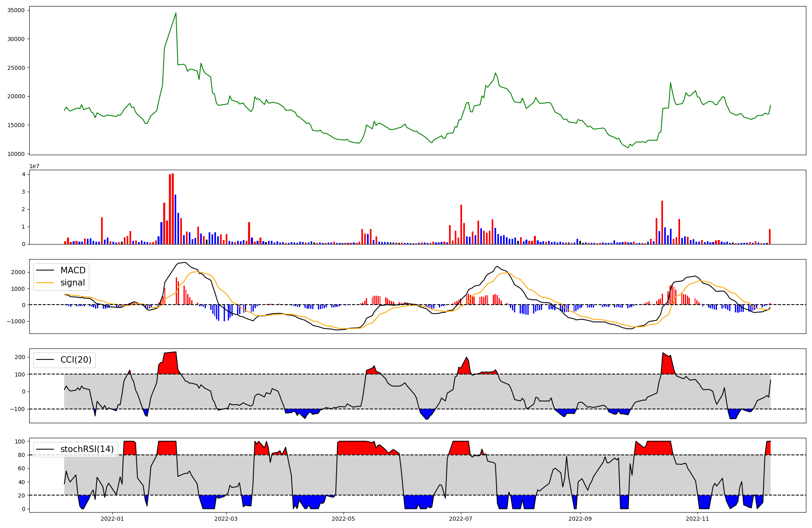This screenshot has height=528, width=812.
Task: Click the last red volume bar at right
Action: click(769, 237)
